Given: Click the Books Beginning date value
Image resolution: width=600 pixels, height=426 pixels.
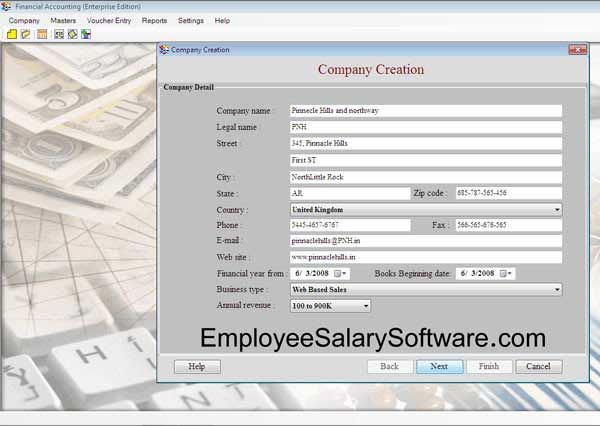Looking at the screenshot, I should coord(478,274).
